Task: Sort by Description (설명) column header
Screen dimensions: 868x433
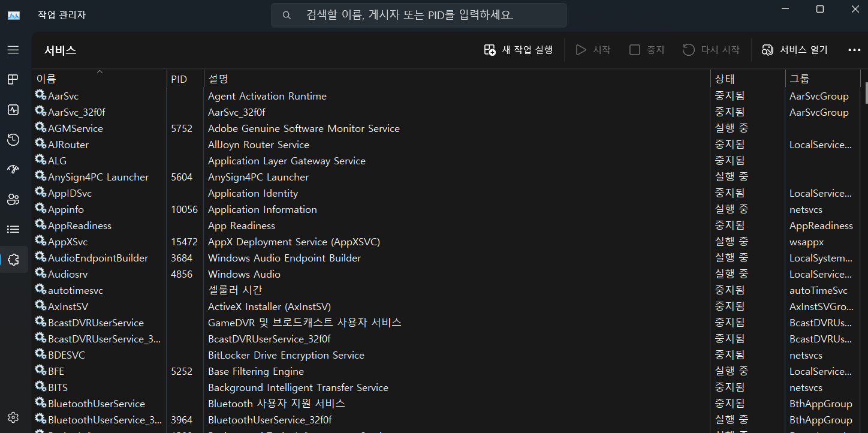Action: (457, 79)
